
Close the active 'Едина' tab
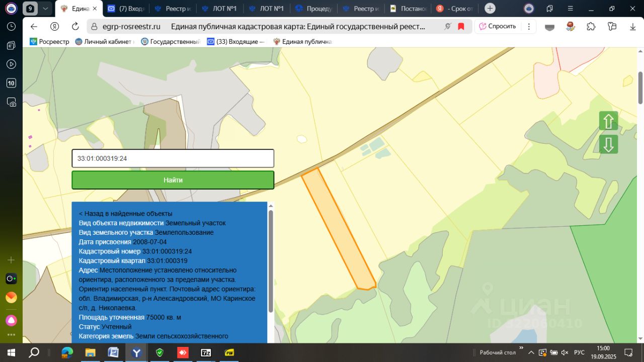tap(95, 9)
